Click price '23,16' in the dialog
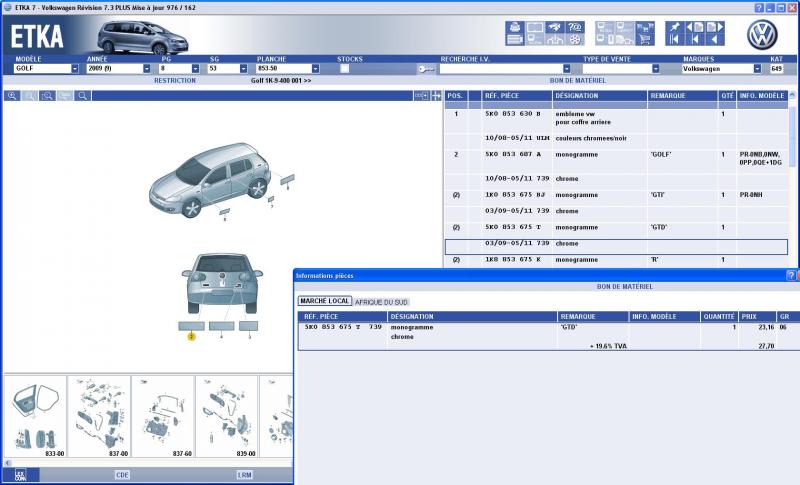This screenshot has height=485, width=800. click(x=766, y=327)
